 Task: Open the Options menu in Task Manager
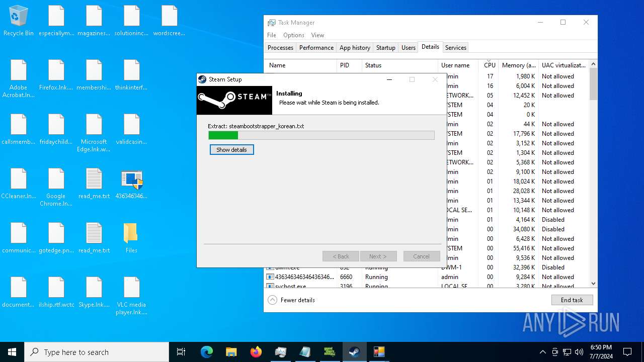pyautogui.click(x=293, y=35)
